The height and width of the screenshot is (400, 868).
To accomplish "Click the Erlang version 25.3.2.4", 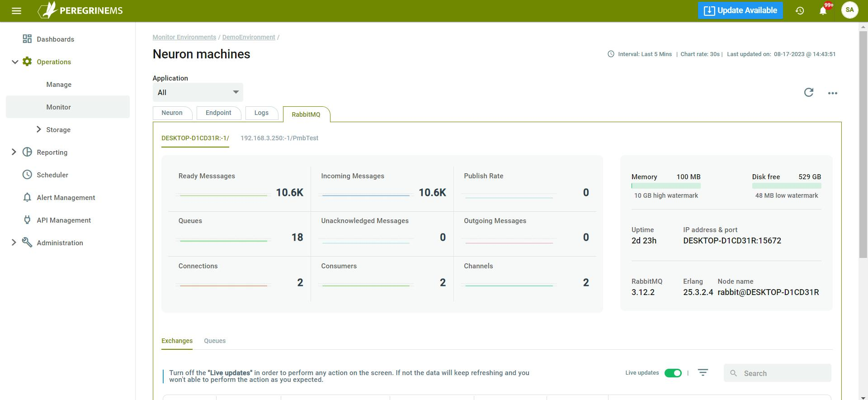I will click(698, 292).
